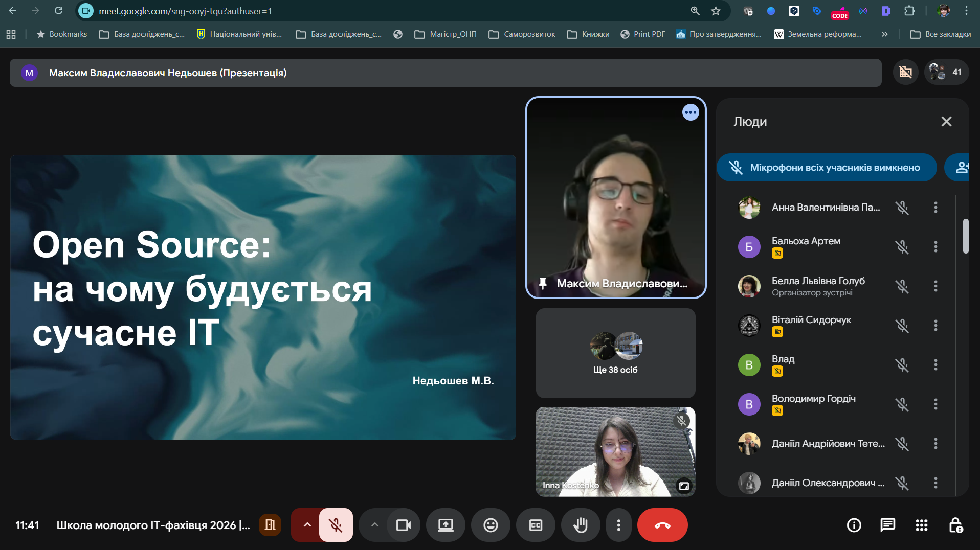Select the present screen icon

445,525
